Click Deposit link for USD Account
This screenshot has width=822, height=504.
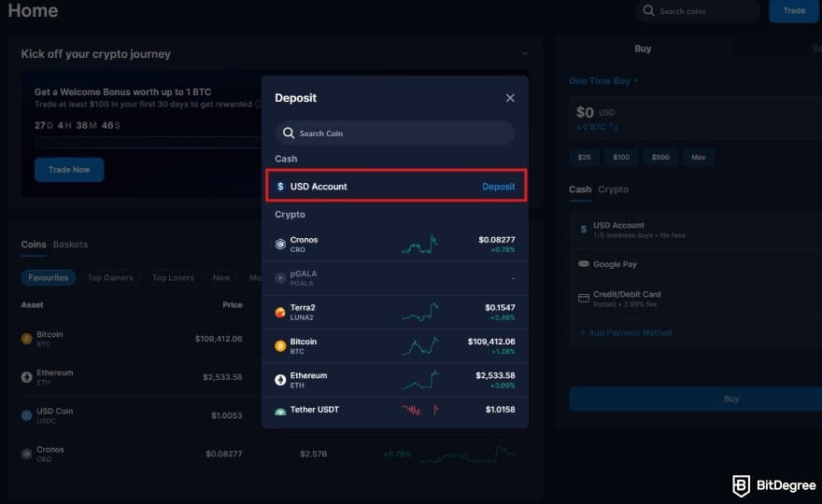(x=498, y=187)
